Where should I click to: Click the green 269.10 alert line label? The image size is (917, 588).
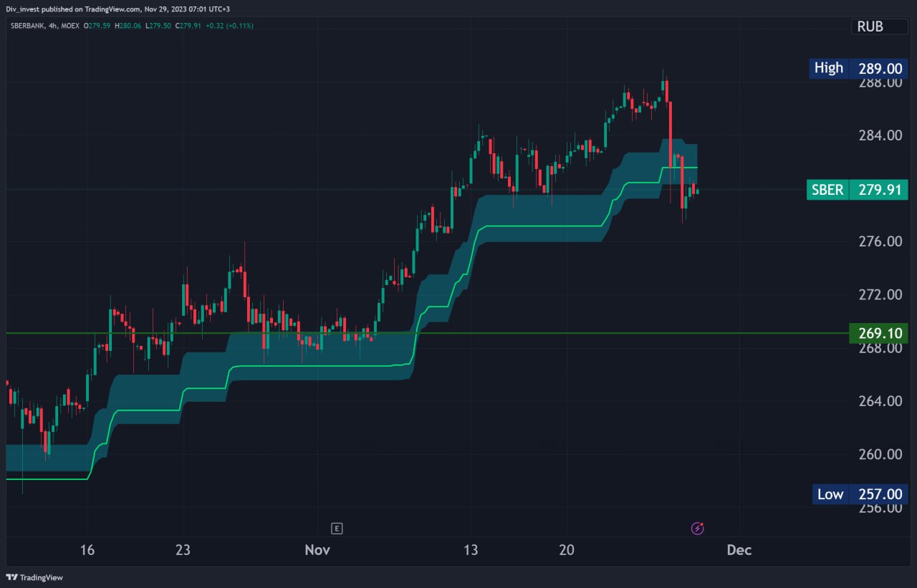(x=877, y=333)
